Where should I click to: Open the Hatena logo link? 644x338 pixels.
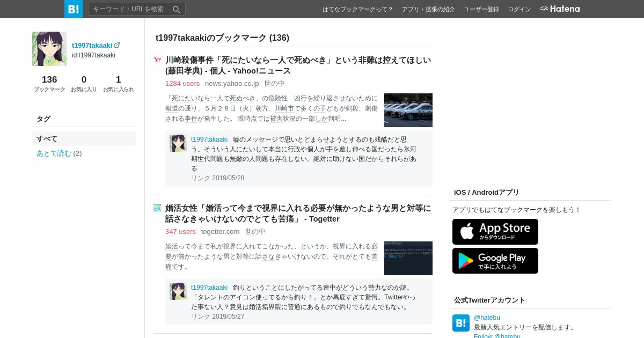560,9
